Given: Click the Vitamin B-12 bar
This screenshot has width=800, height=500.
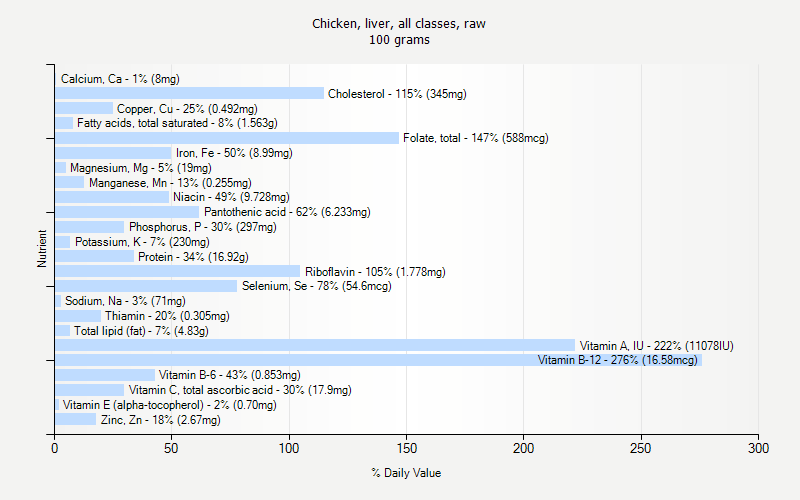Looking at the screenshot, I should point(378,360).
